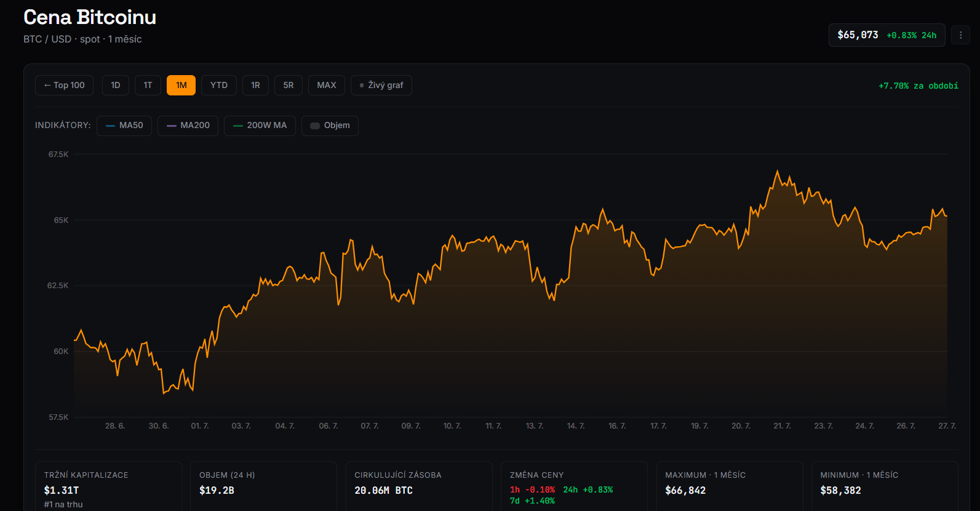
Task: Open the Objem (24 H) $19.2B card
Action: (263, 486)
